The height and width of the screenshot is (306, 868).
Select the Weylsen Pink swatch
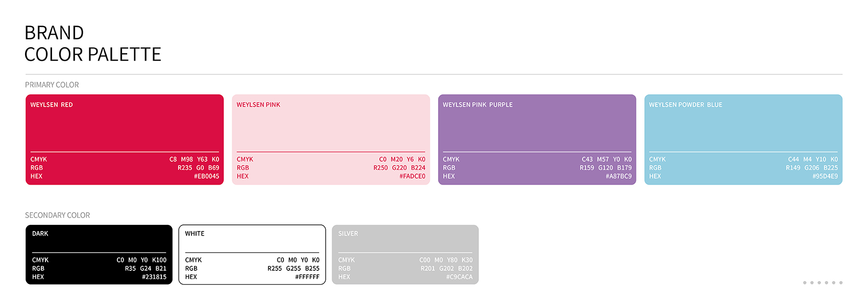(x=331, y=127)
